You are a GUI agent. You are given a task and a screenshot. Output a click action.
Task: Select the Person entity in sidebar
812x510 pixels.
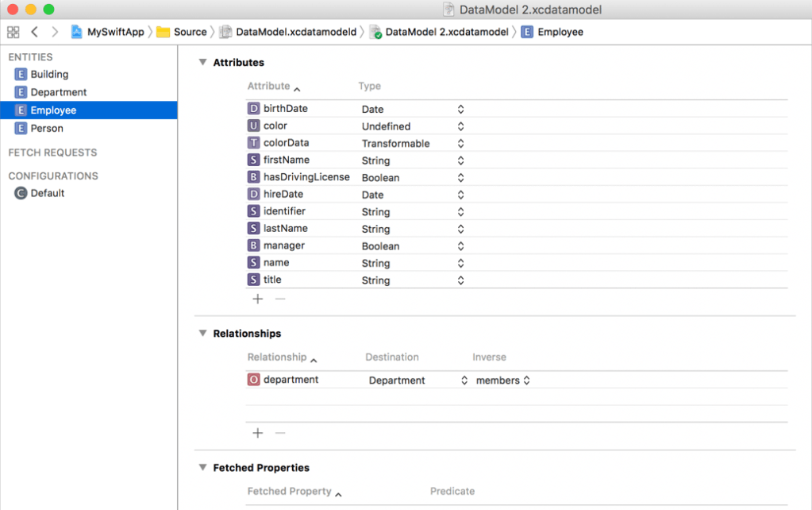(x=47, y=128)
